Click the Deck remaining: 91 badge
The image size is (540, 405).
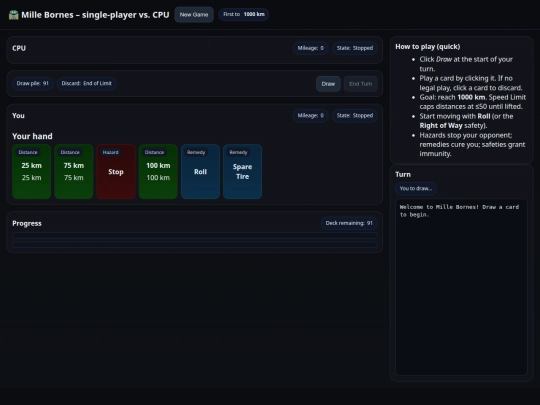pyautogui.click(x=349, y=223)
